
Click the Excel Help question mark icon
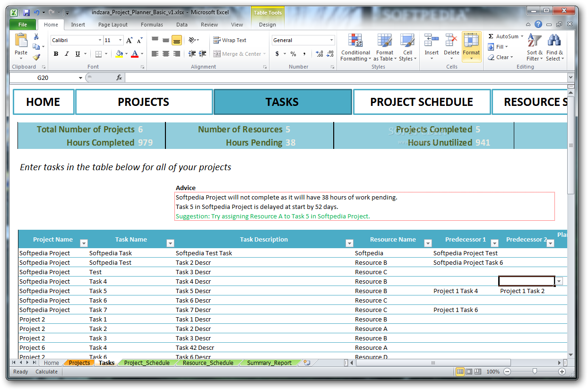tap(538, 24)
